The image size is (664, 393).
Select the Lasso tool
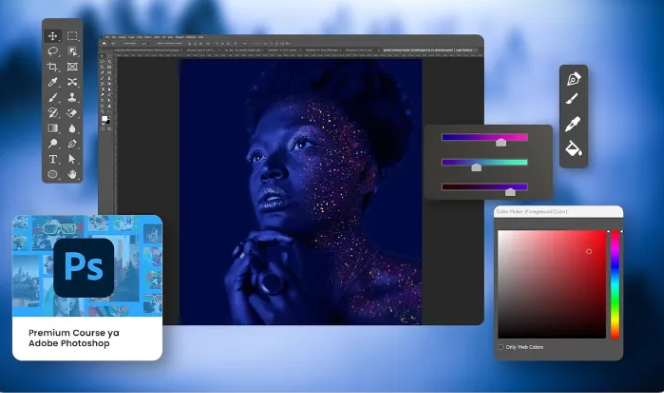(x=53, y=51)
